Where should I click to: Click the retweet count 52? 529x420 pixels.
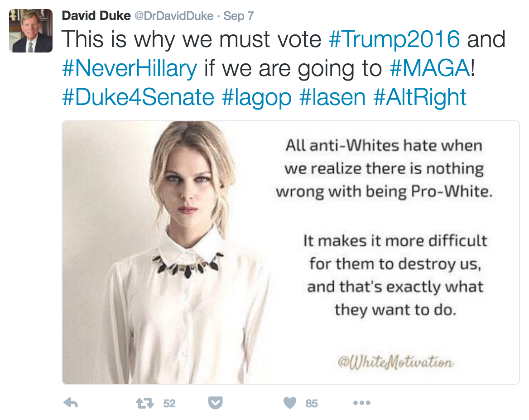click(169, 404)
